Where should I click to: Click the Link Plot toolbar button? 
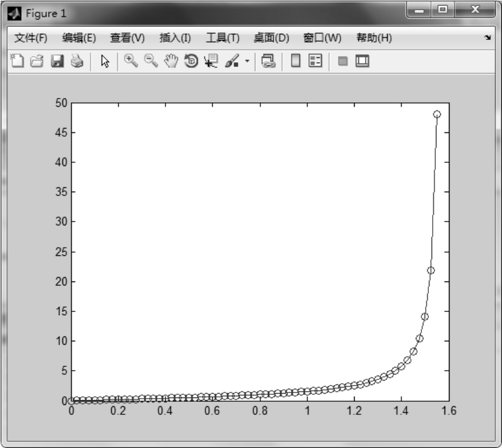point(268,61)
